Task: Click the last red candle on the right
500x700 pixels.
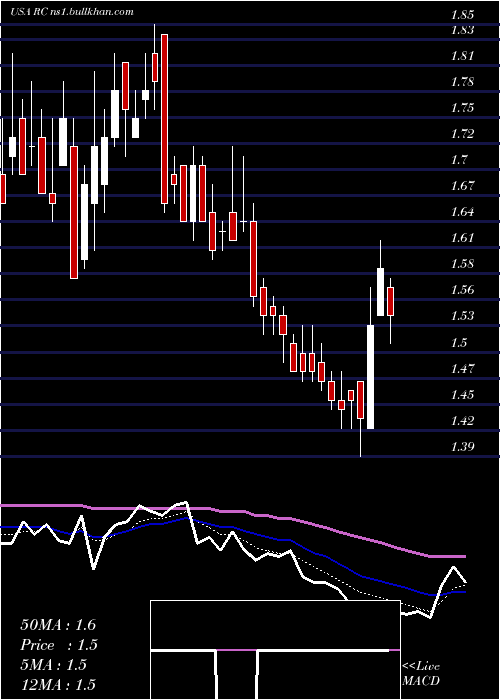Action: pos(391,301)
